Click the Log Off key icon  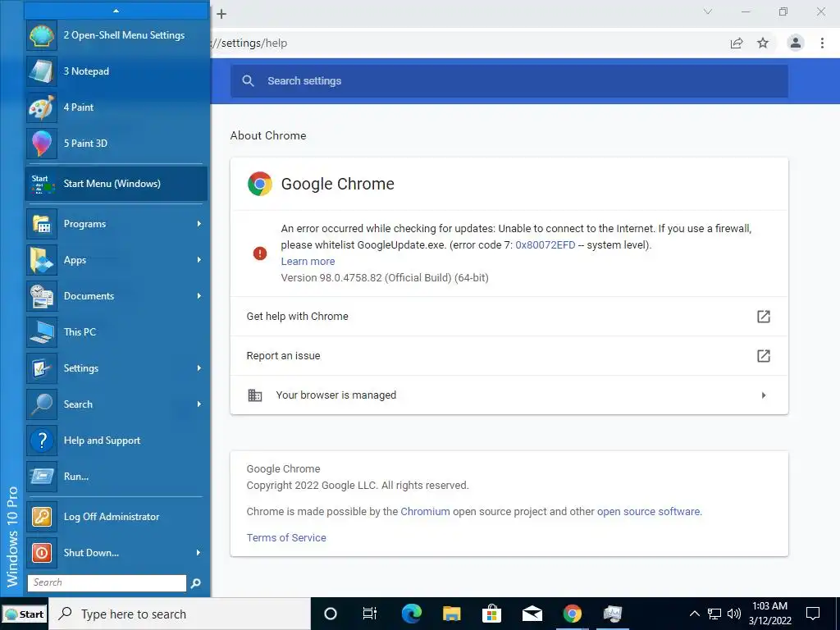(x=42, y=517)
